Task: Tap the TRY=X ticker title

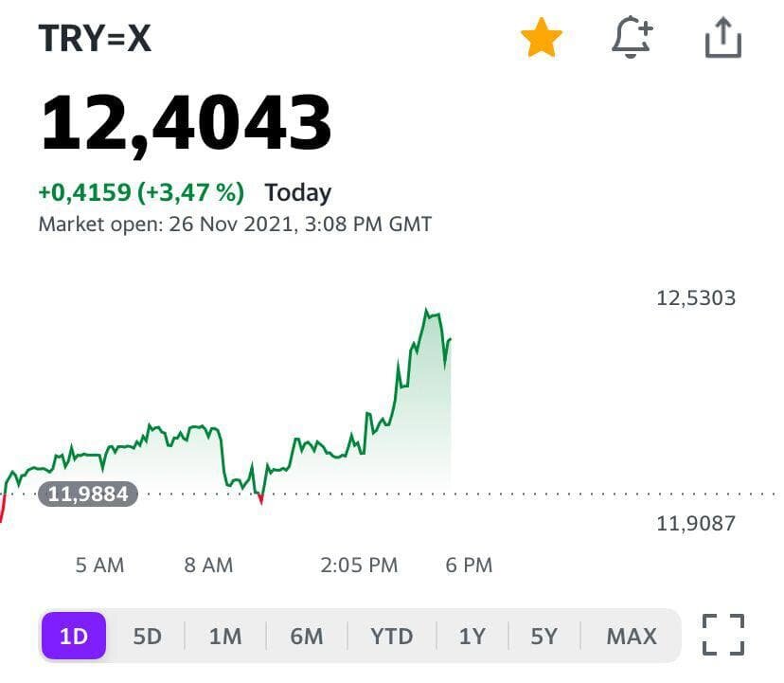Action: (95, 39)
